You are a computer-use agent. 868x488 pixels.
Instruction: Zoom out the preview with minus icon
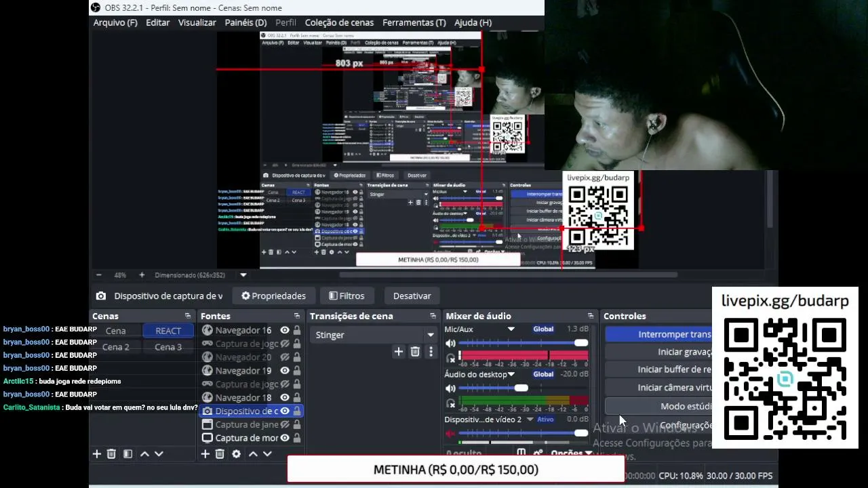click(98, 275)
